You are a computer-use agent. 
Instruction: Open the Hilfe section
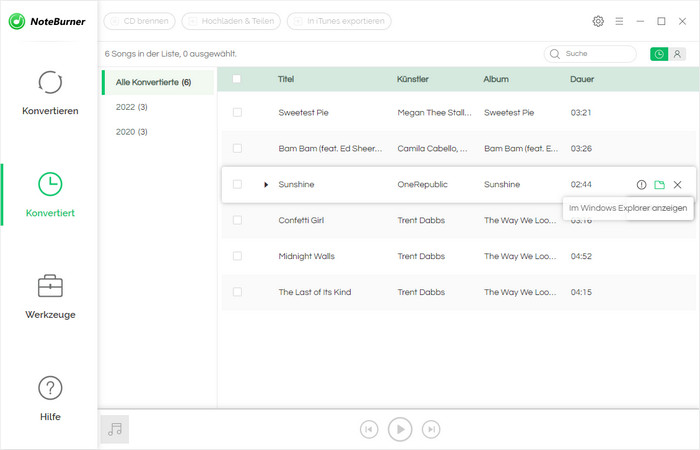pos(50,399)
